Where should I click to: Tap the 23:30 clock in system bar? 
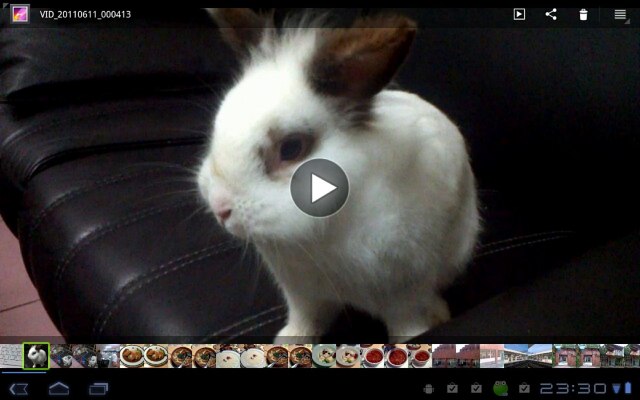click(x=574, y=389)
